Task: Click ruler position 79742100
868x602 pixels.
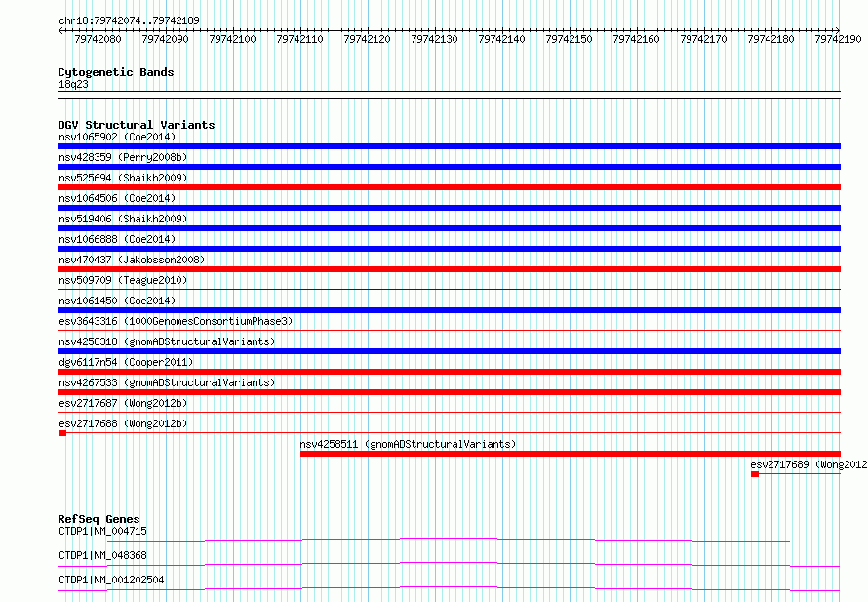Action: [x=232, y=39]
